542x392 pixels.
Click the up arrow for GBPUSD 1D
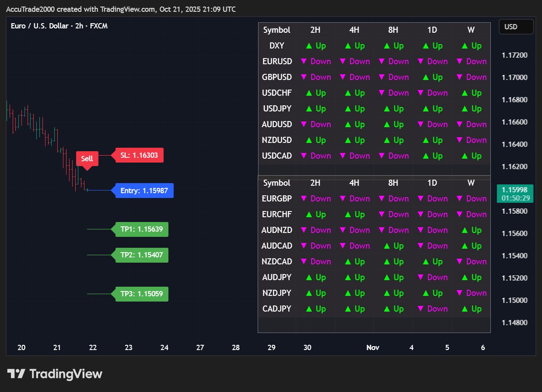coord(426,77)
